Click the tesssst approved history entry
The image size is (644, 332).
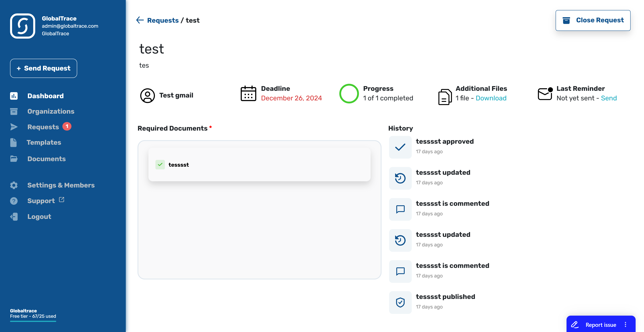click(x=445, y=141)
